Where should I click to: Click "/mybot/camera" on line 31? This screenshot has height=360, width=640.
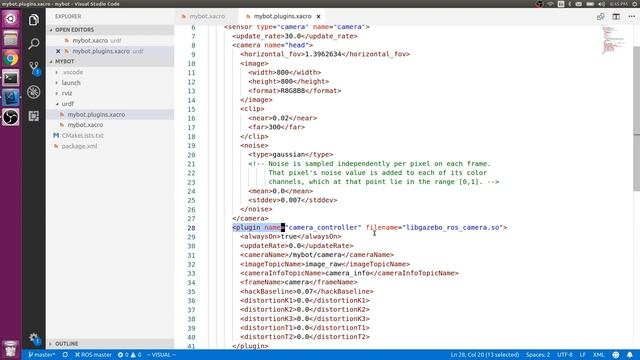click(315, 255)
